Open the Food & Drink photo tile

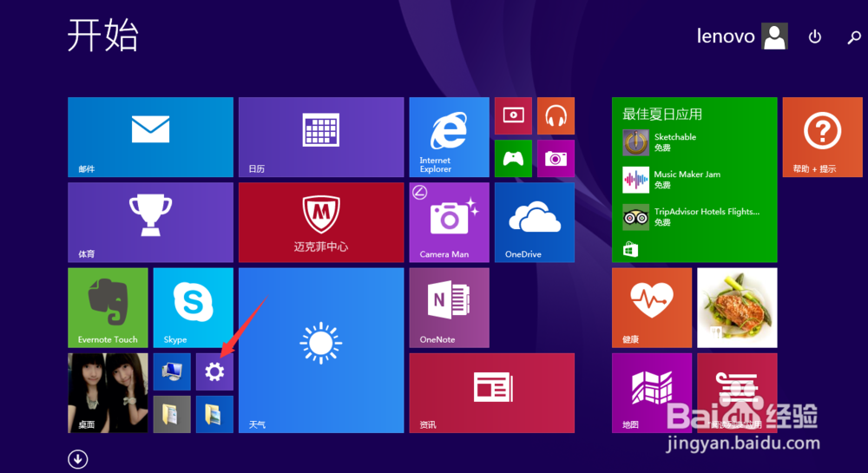coord(737,307)
